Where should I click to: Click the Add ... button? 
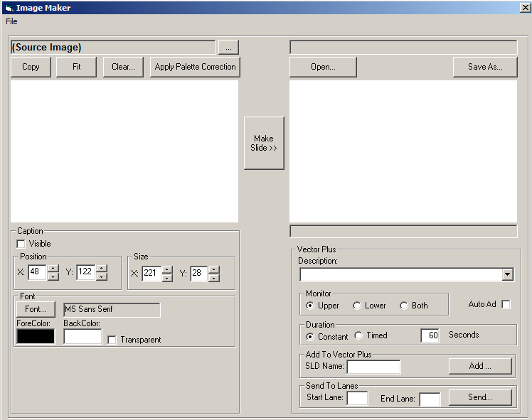click(480, 366)
